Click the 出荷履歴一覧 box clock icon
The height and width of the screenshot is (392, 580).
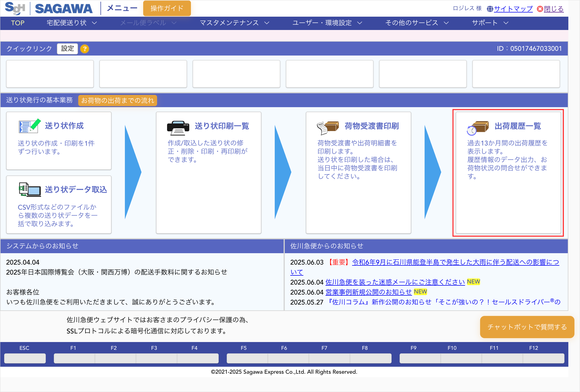(x=478, y=128)
